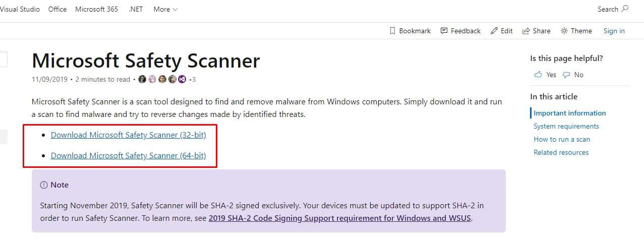Screen dimensions: 644x242
Task: Click the Sign in link
Action: [614, 31]
